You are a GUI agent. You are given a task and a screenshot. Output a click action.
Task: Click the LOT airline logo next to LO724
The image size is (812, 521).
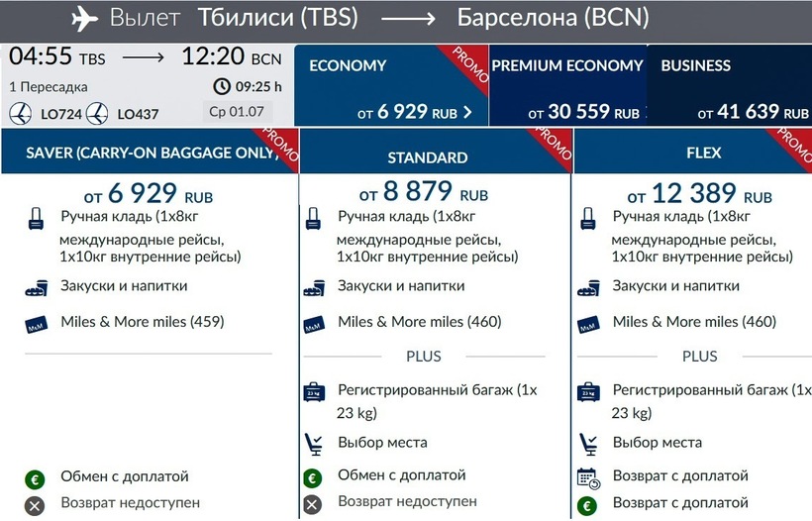20,114
